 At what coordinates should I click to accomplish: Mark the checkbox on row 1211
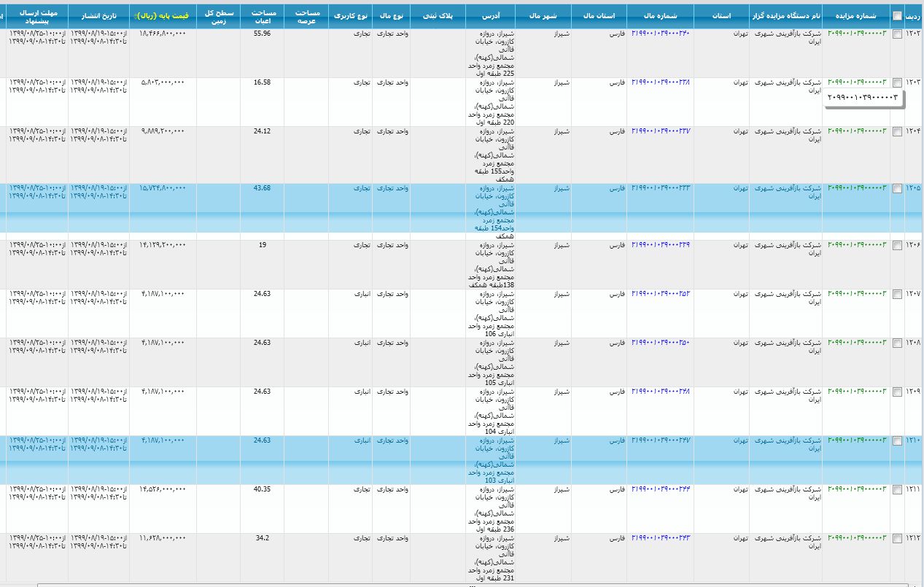point(897,490)
